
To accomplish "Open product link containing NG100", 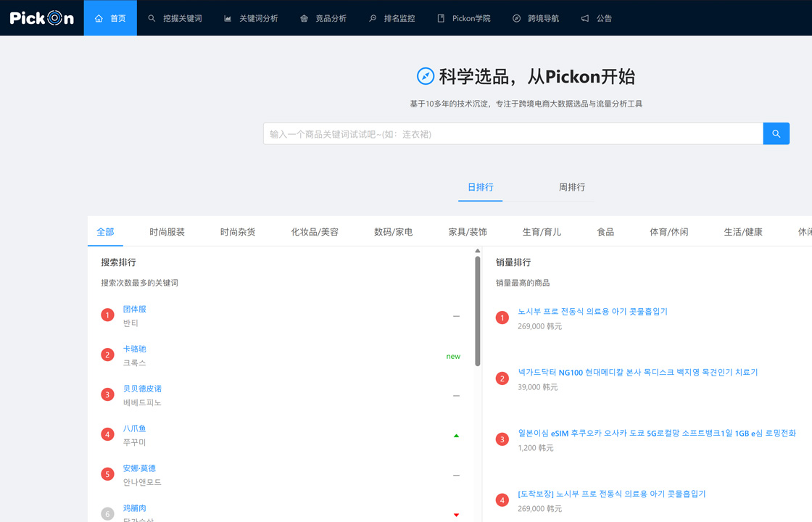I will click(x=638, y=373).
